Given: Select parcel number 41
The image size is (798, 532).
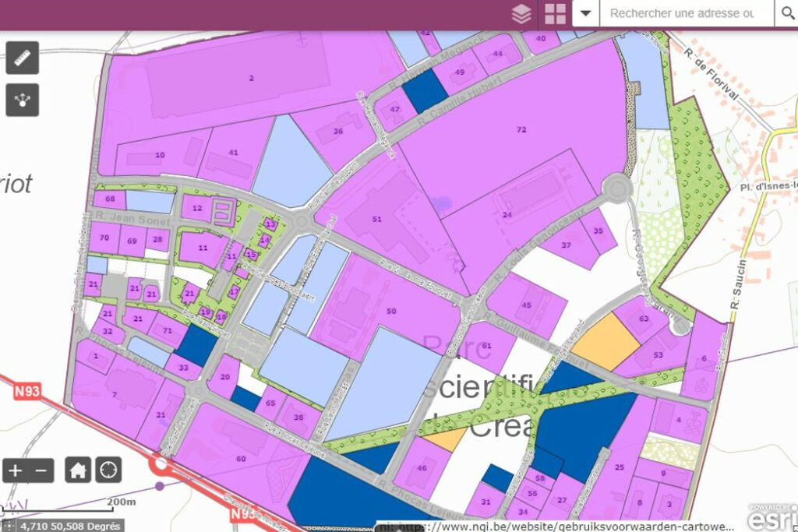Looking at the screenshot, I should (x=233, y=153).
